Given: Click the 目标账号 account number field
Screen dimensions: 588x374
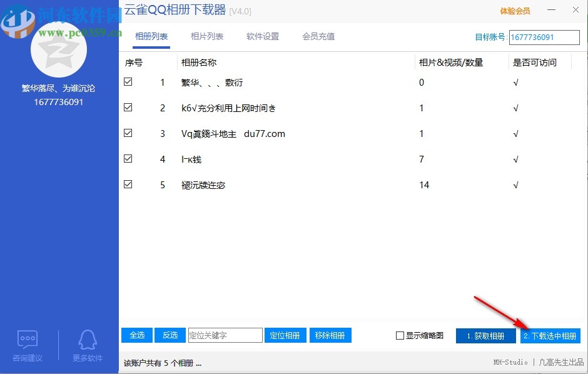Looking at the screenshot, I should (x=544, y=37).
